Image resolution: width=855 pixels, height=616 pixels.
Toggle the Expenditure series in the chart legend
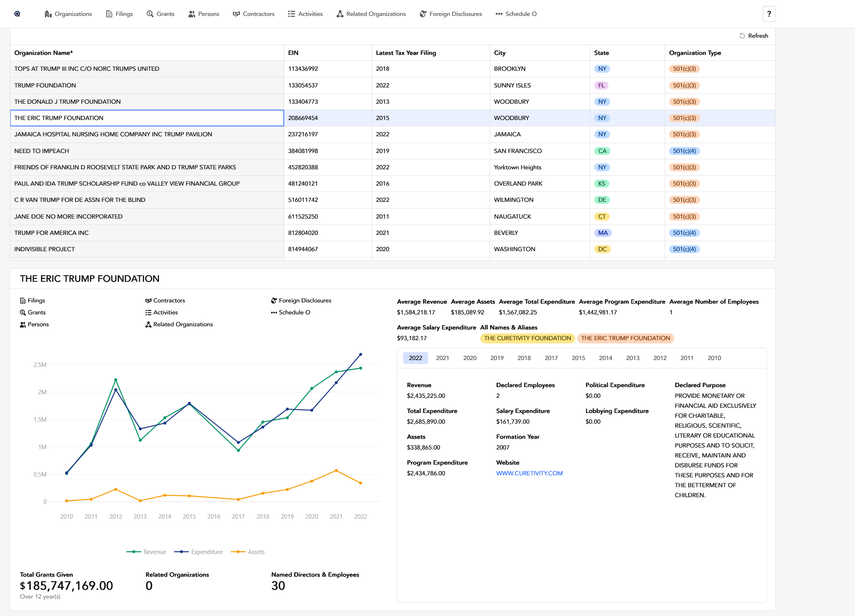pos(198,552)
